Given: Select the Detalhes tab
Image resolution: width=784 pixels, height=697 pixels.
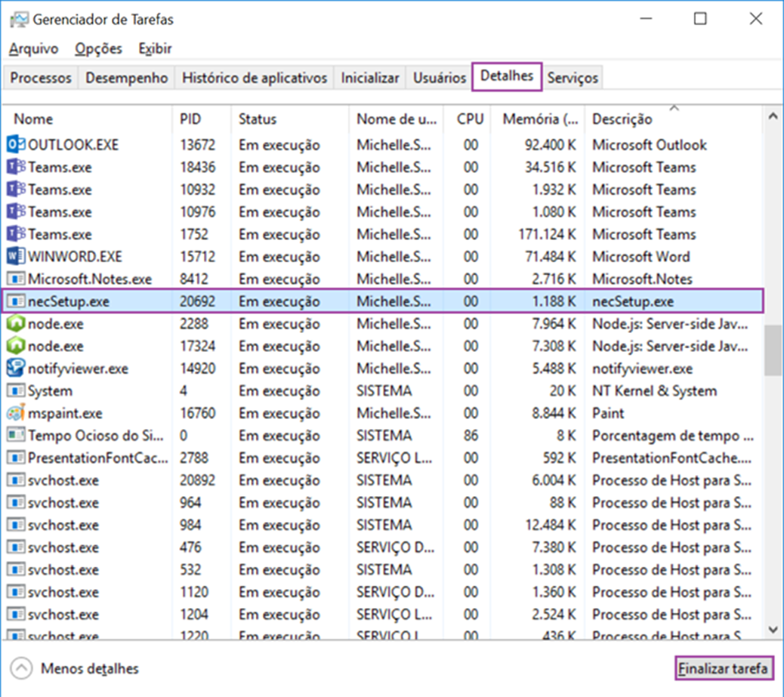Looking at the screenshot, I should [507, 76].
